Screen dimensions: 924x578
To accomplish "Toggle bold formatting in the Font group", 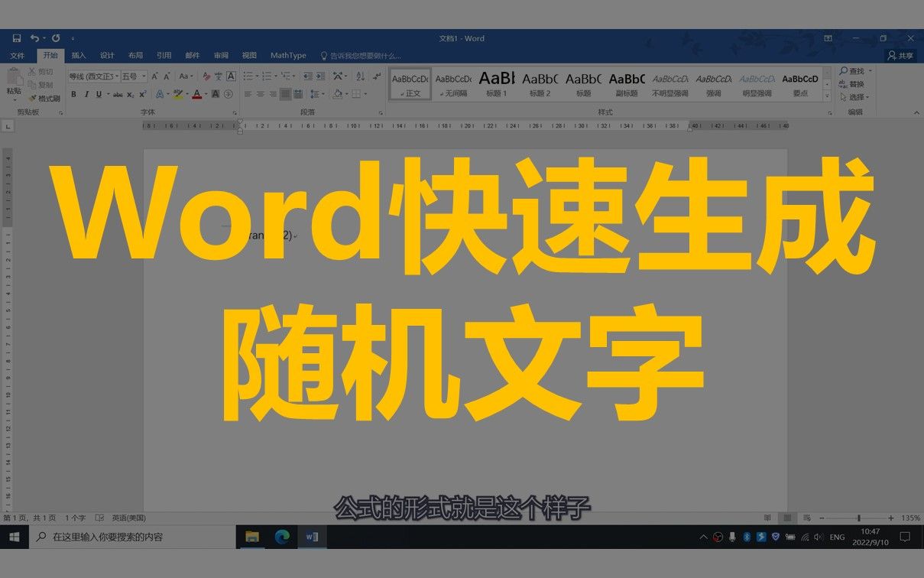I will tap(73, 94).
